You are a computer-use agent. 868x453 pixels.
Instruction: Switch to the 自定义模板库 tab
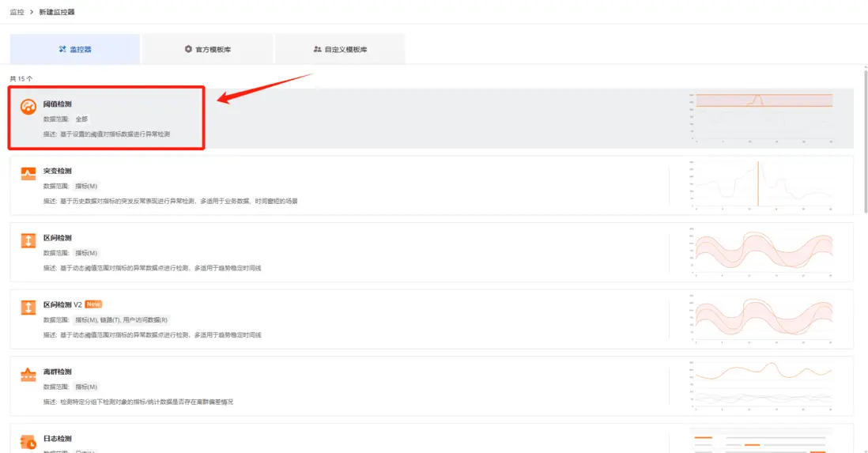340,49
